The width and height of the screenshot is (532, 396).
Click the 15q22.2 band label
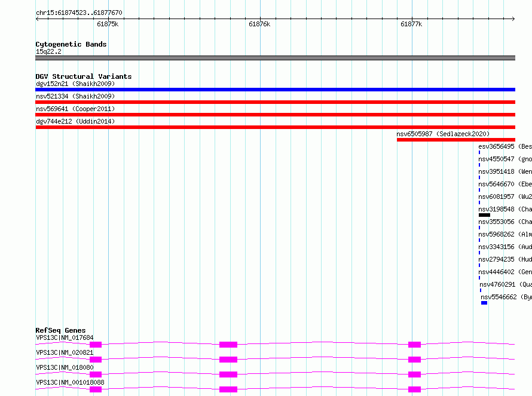48,51
